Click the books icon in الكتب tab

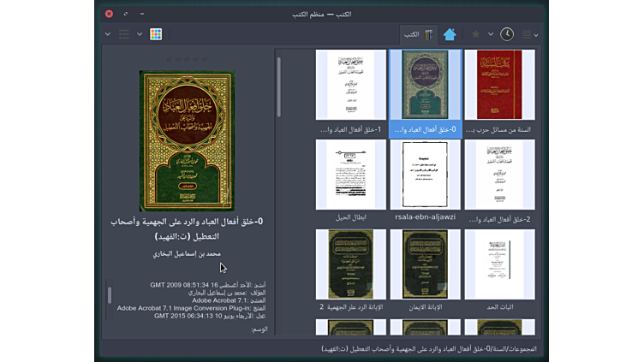[x=428, y=34]
